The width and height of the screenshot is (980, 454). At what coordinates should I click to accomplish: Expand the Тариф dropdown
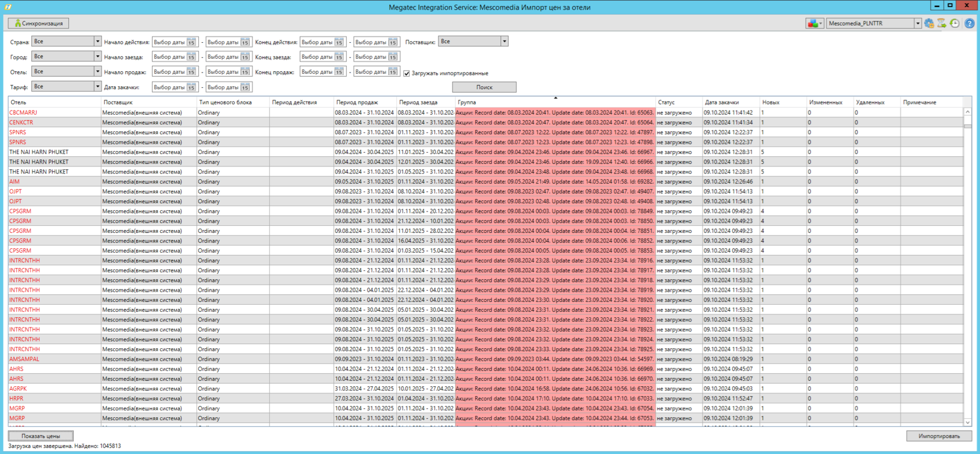coord(97,87)
